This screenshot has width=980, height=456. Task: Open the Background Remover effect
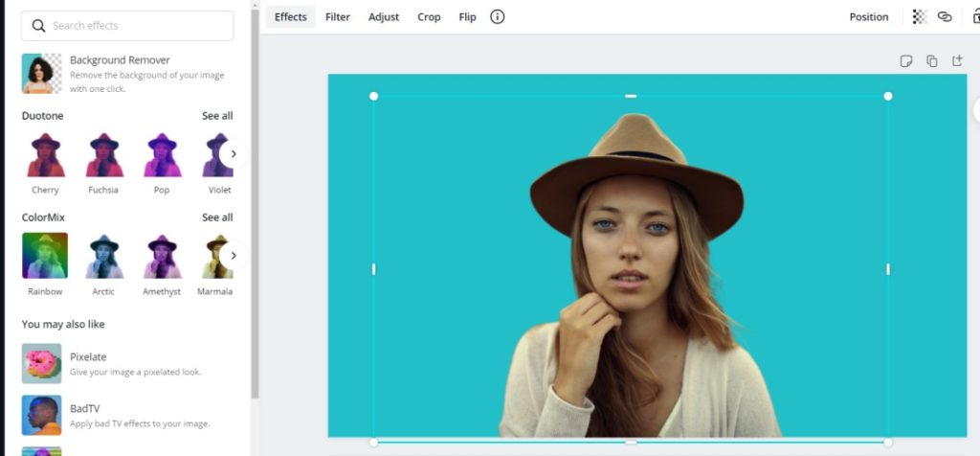pos(127,73)
